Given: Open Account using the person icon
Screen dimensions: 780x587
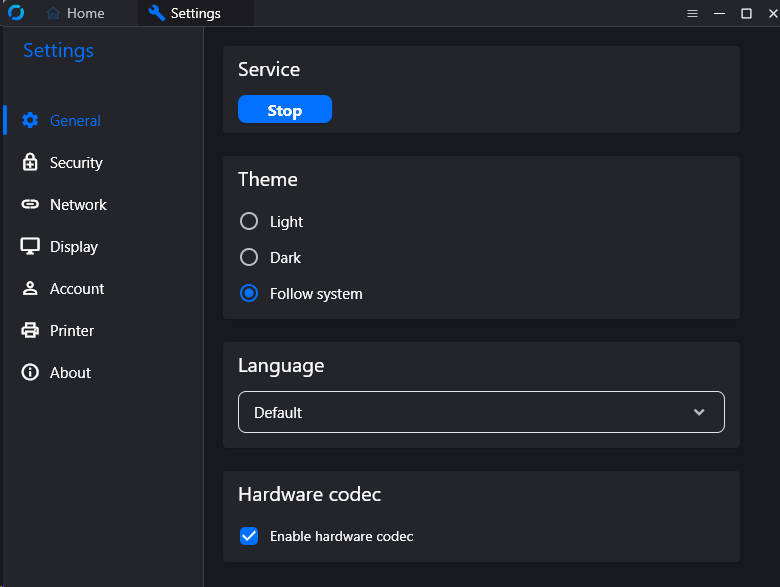Looking at the screenshot, I should 30,289.
